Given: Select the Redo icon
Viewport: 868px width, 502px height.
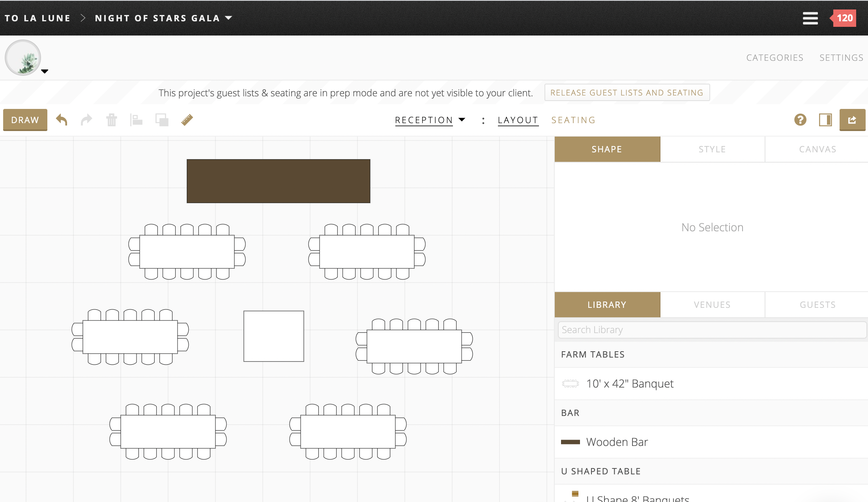Looking at the screenshot, I should (x=86, y=120).
